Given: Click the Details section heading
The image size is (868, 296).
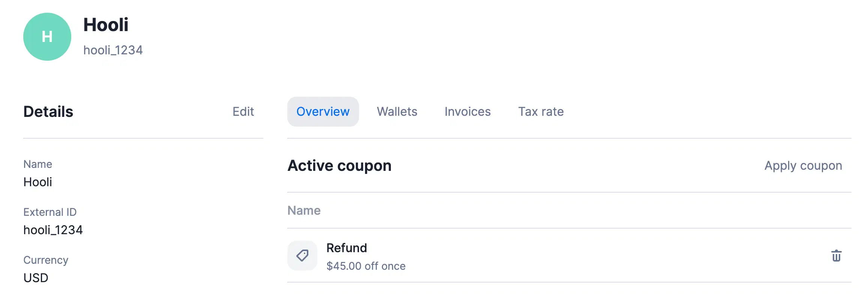Looking at the screenshot, I should coord(48,112).
